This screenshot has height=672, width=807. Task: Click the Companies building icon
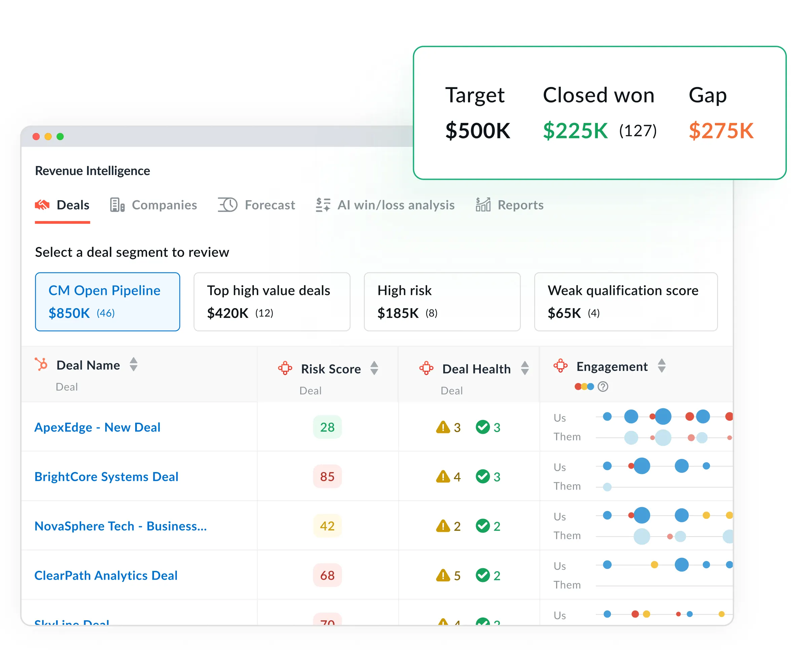click(117, 205)
